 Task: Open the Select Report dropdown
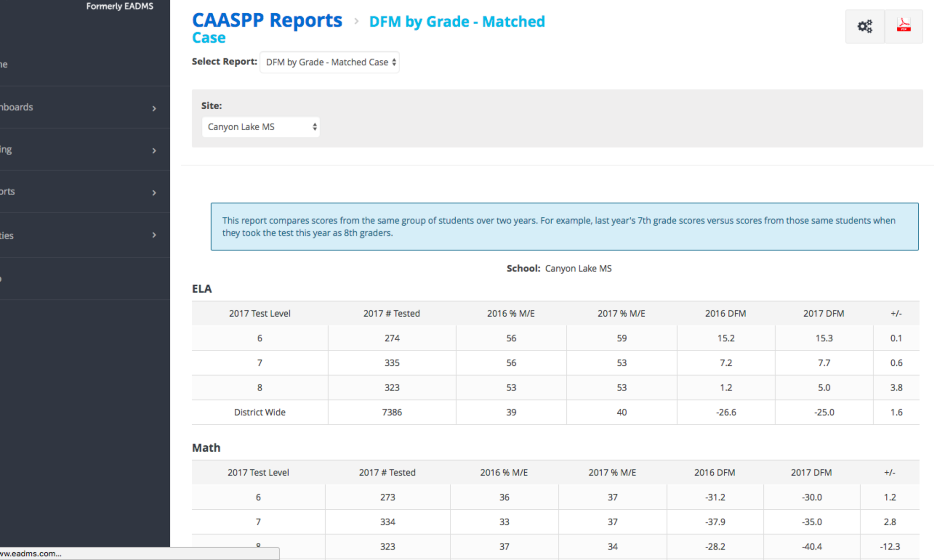pyautogui.click(x=329, y=62)
